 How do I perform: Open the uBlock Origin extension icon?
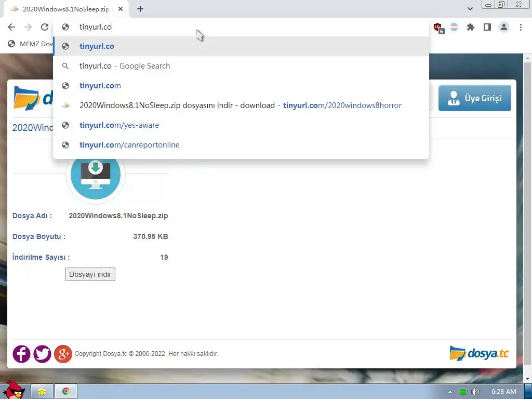pyautogui.click(x=438, y=28)
